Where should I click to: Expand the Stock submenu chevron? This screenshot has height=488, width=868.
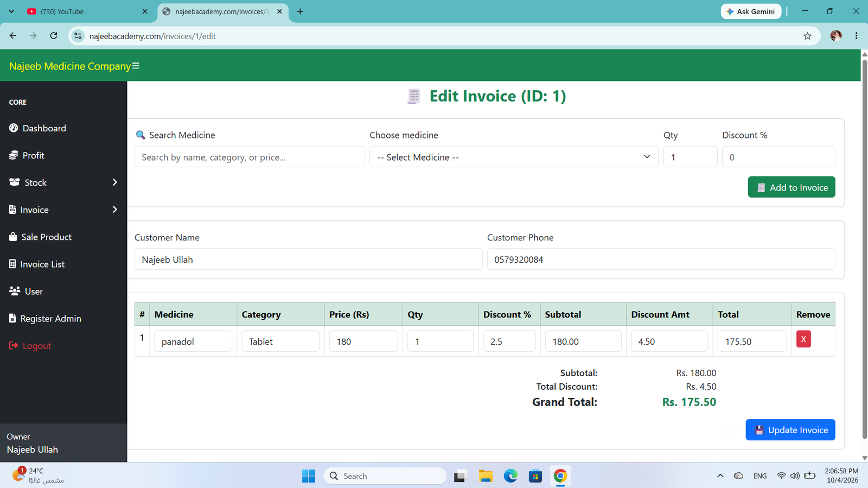point(114,182)
